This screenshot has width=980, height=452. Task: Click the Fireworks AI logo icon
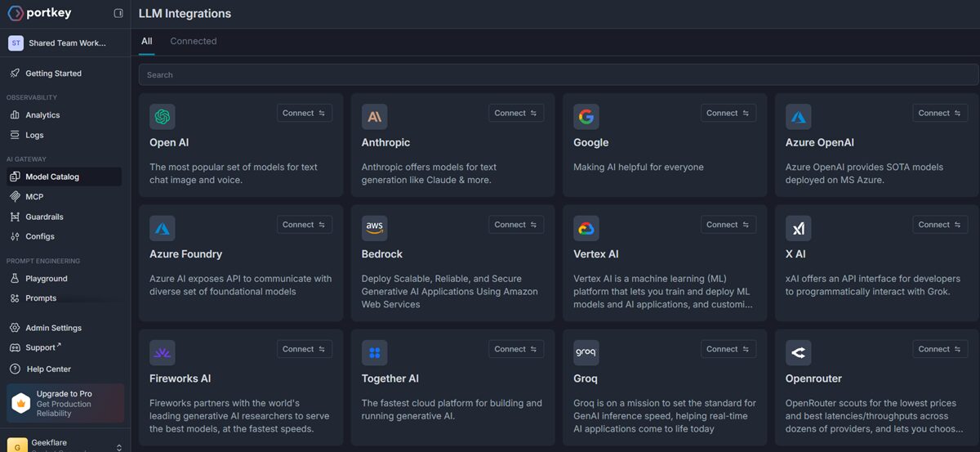click(x=163, y=352)
